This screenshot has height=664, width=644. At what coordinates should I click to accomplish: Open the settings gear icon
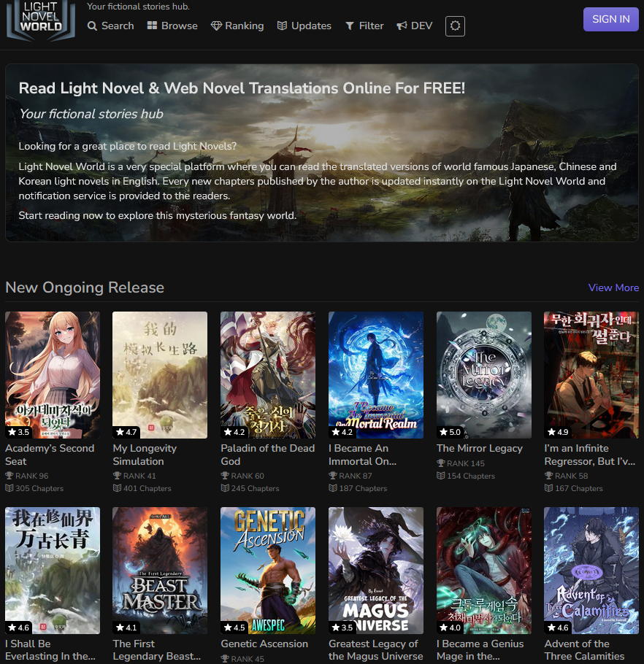455,26
